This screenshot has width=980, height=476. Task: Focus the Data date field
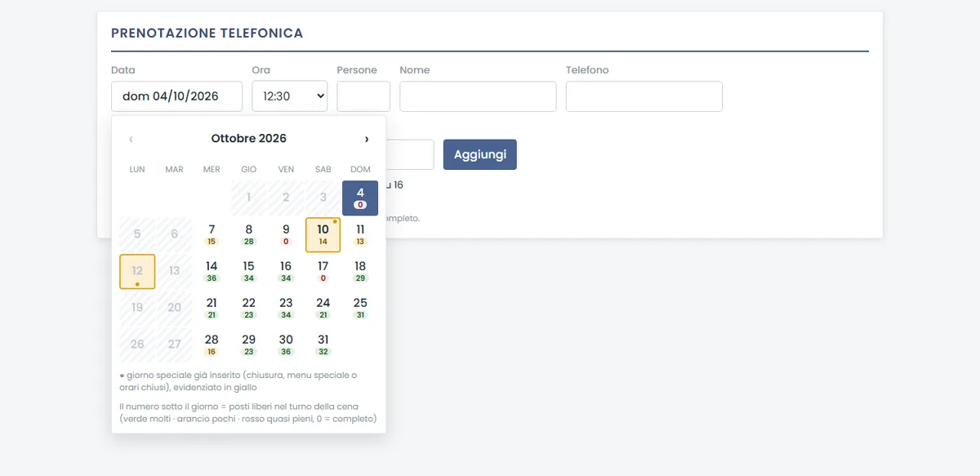tap(177, 96)
